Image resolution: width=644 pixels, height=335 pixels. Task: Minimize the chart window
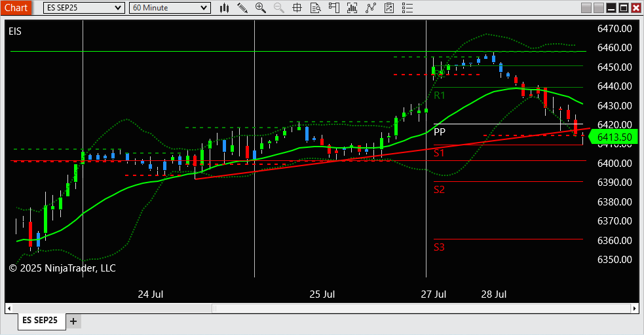[x=611, y=8]
